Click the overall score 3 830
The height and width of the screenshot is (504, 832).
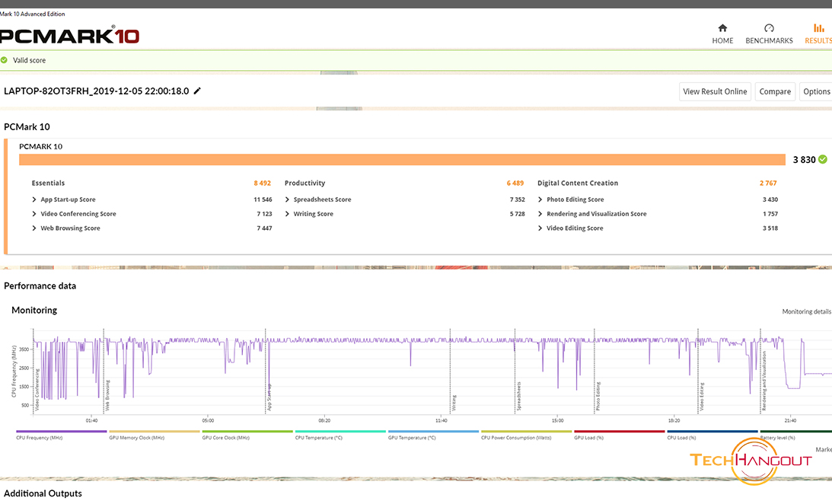804,160
